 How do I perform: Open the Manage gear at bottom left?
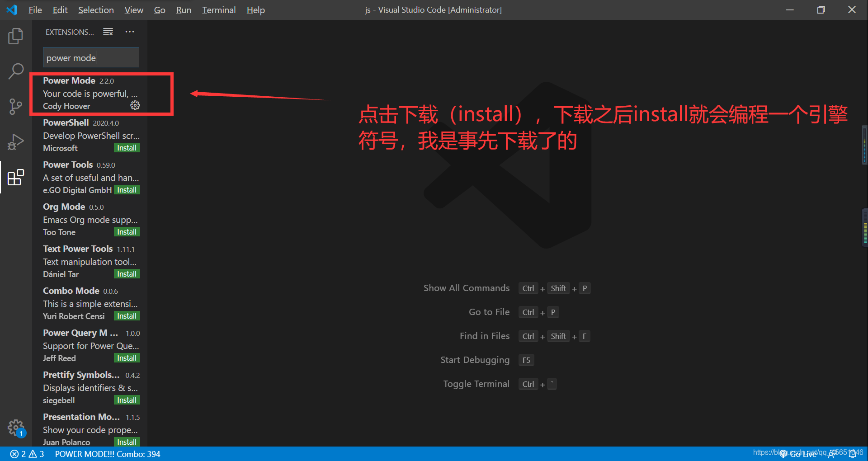tap(16, 427)
